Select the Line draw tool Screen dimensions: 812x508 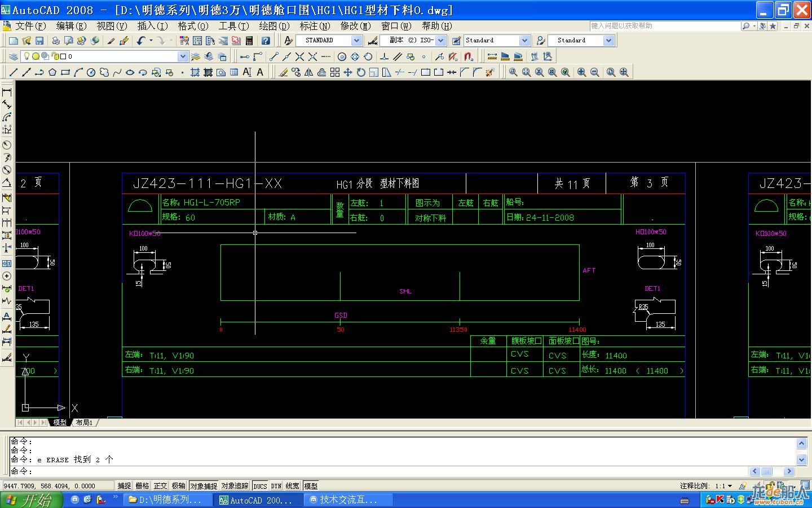(14, 72)
